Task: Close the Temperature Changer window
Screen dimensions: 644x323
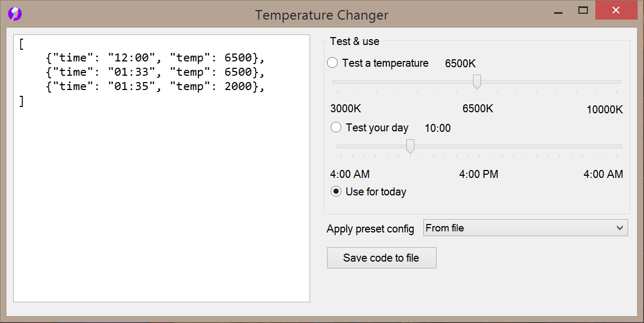Action: coord(615,11)
